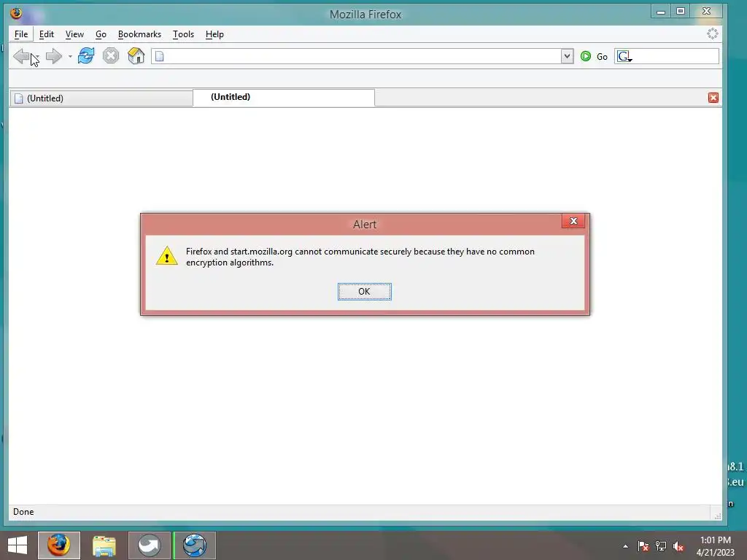Minimize the Mozilla Firefox window
This screenshot has width=747, height=560.
[x=661, y=12]
